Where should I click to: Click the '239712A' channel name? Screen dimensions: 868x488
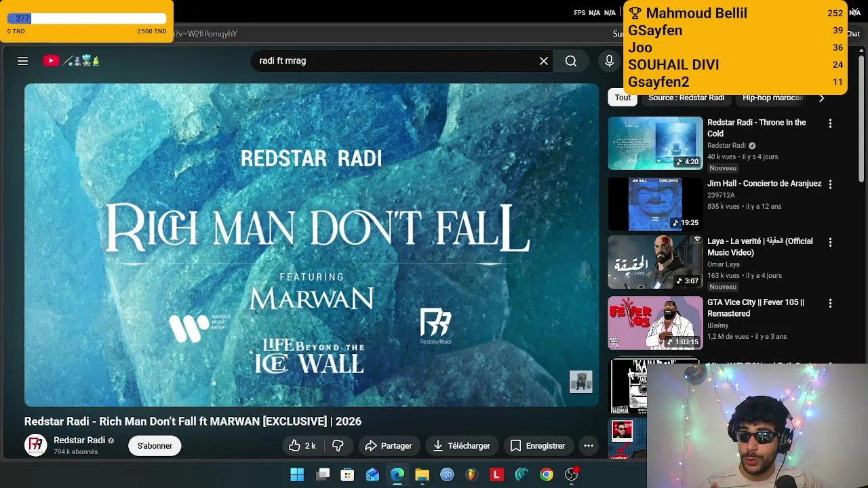tap(721, 195)
